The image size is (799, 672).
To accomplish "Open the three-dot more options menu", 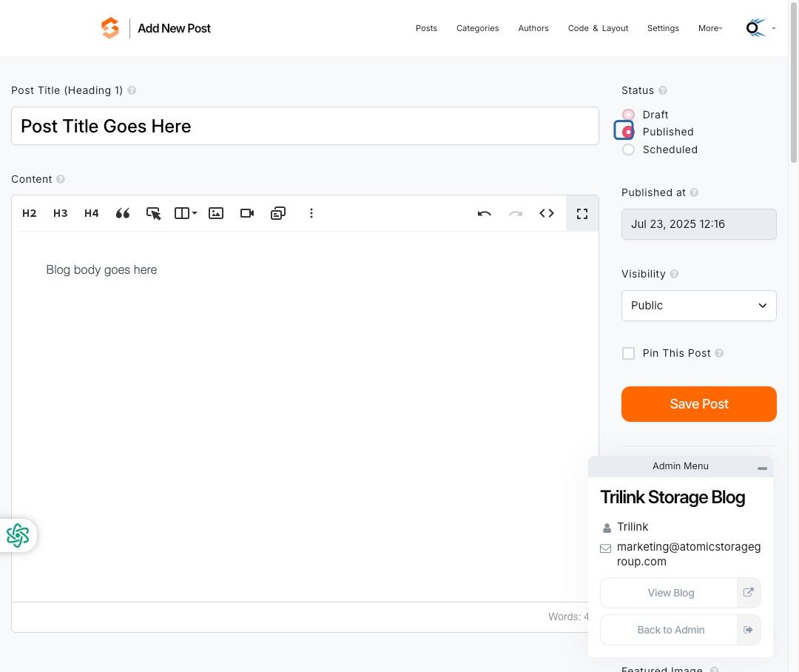I will pyautogui.click(x=311, y=213).
